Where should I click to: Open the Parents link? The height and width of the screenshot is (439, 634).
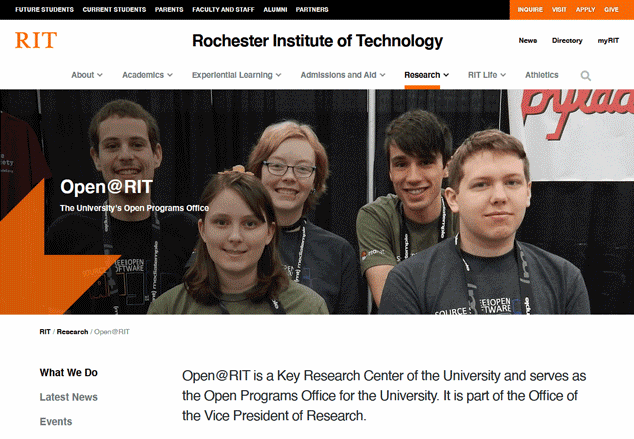[169, 9]
